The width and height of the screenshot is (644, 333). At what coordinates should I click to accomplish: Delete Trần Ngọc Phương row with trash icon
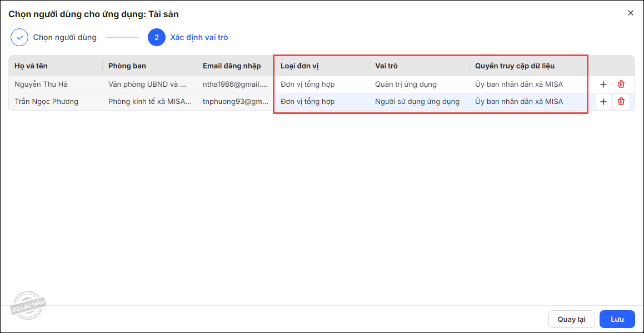tap(621, 102)
